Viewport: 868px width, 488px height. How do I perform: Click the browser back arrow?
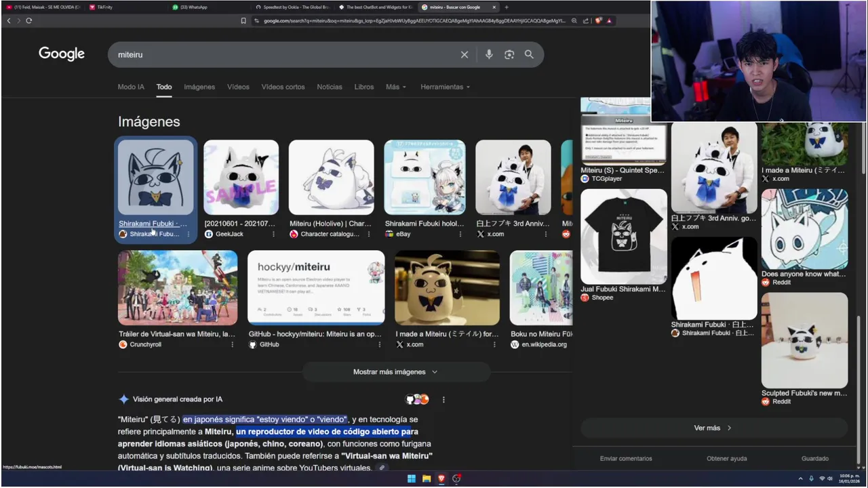point(9,20)
